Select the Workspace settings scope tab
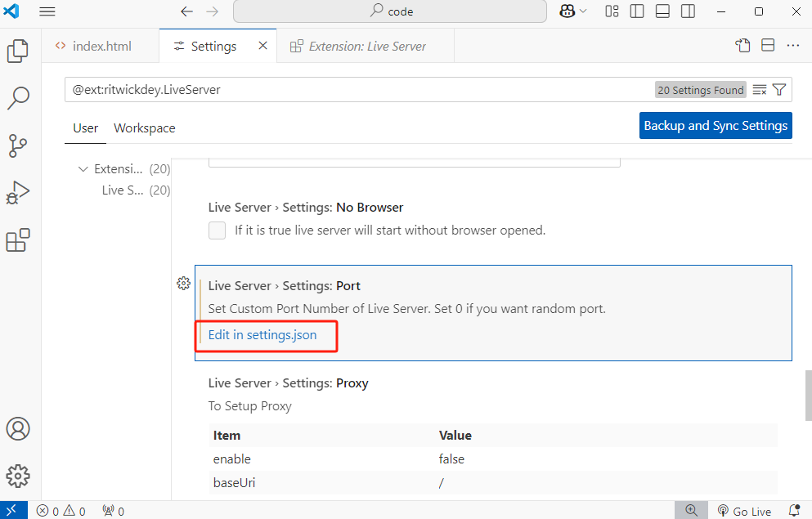 tap(145, 128)
